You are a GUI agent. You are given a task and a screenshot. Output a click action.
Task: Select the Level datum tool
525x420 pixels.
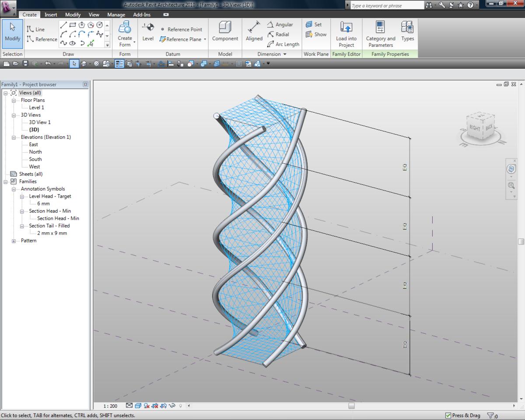148,32
